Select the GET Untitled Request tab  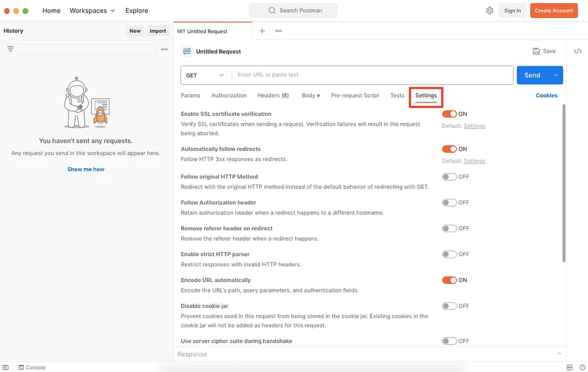tap(213, 31)
